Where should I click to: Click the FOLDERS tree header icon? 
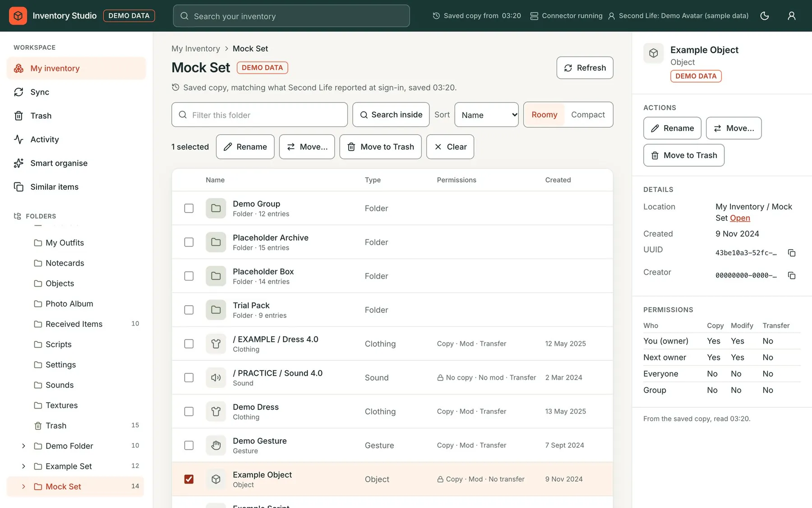(x=18, y=216)
